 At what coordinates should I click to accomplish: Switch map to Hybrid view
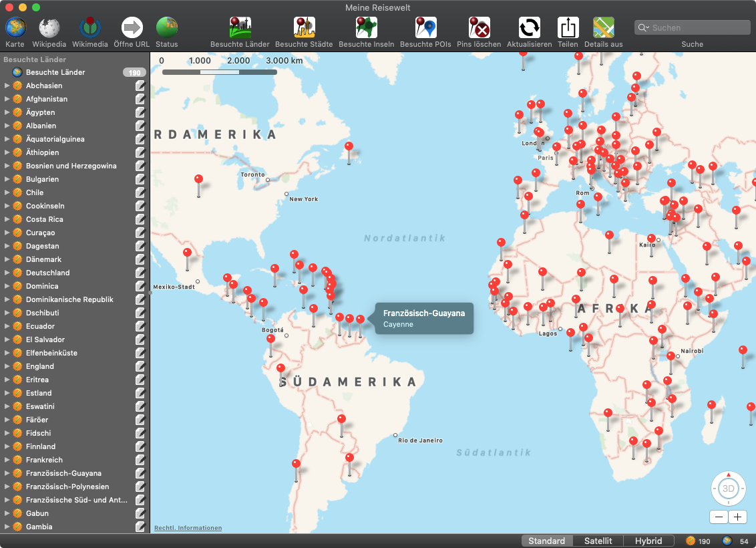pos(648,541)
